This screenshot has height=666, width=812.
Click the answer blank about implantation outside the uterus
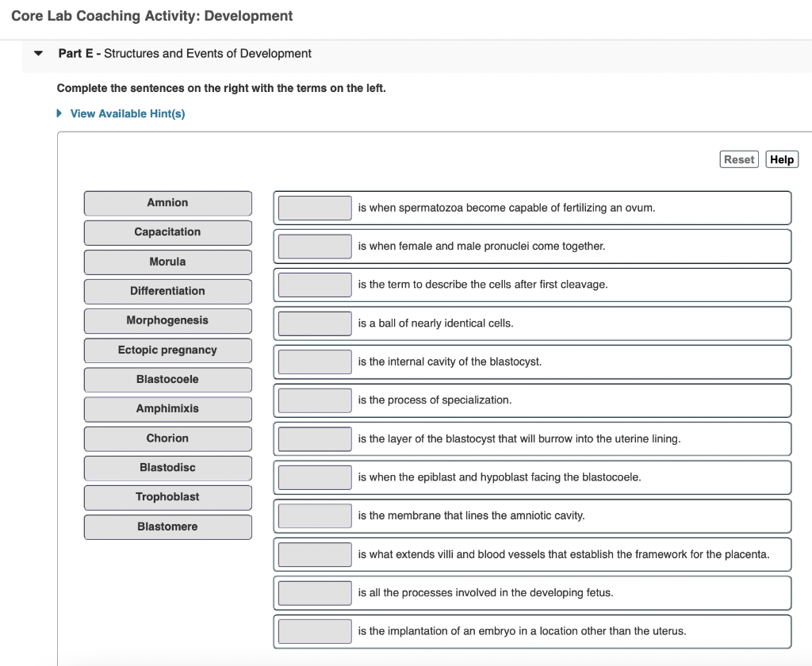pos(313,631)
